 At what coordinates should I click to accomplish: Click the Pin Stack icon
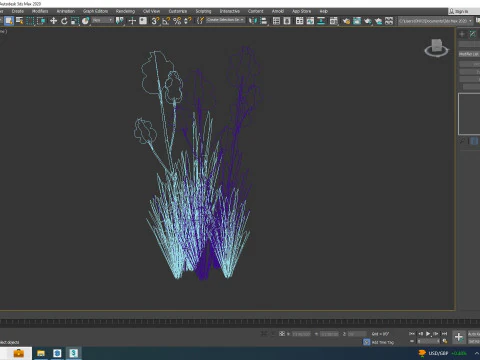(462, 141)
